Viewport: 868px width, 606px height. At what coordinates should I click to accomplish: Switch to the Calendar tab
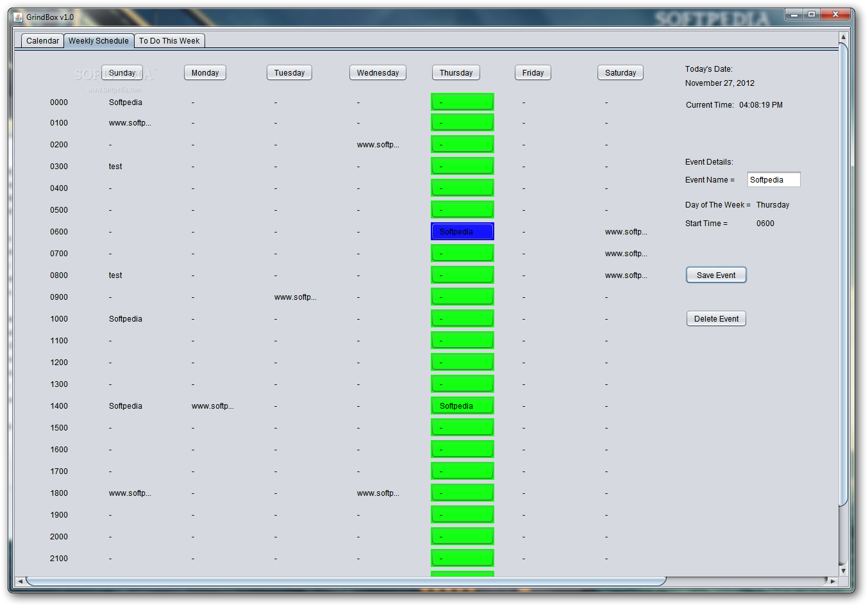pos(42,41)
